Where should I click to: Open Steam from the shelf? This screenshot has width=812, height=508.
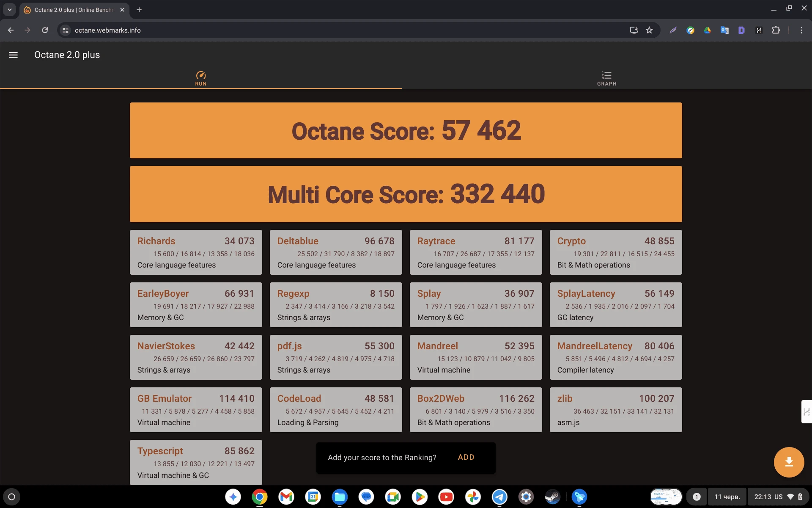[553, 497]
